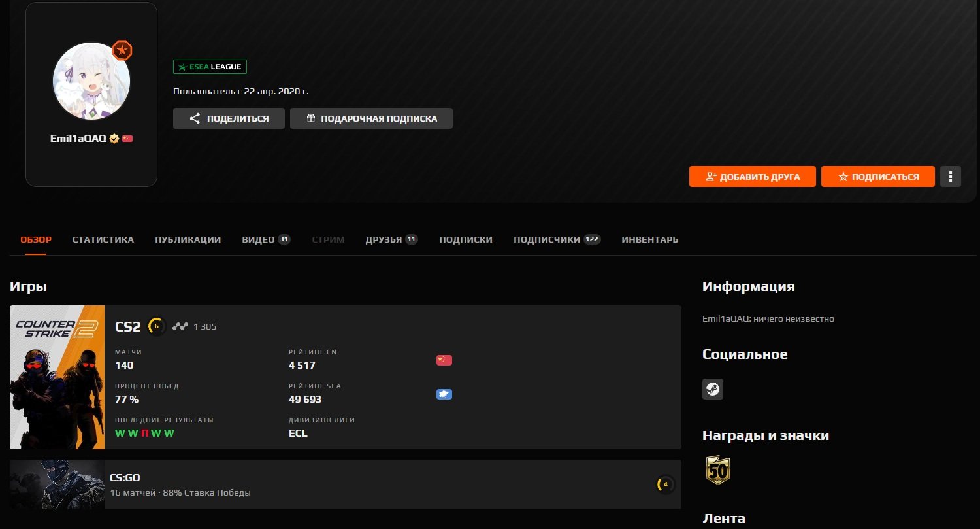Click the ESEA League badge
This screenshot has height=529, width=980.
click(210, 67)
